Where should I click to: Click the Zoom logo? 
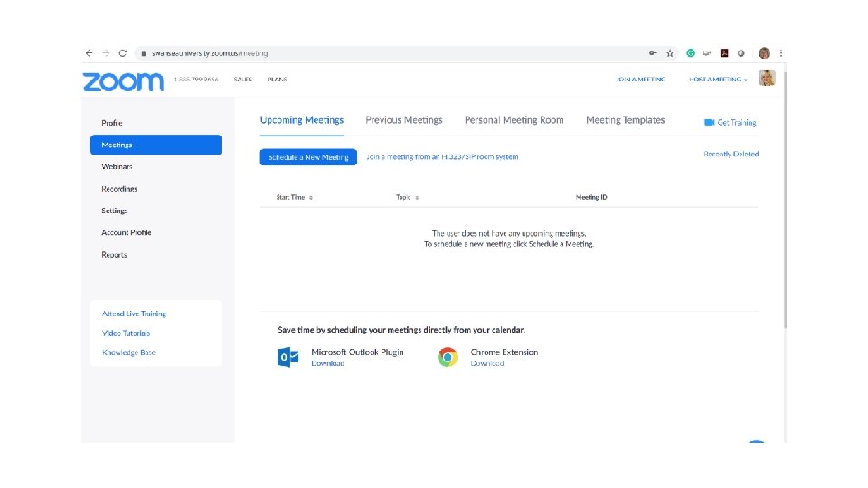[x=123, y=82]
